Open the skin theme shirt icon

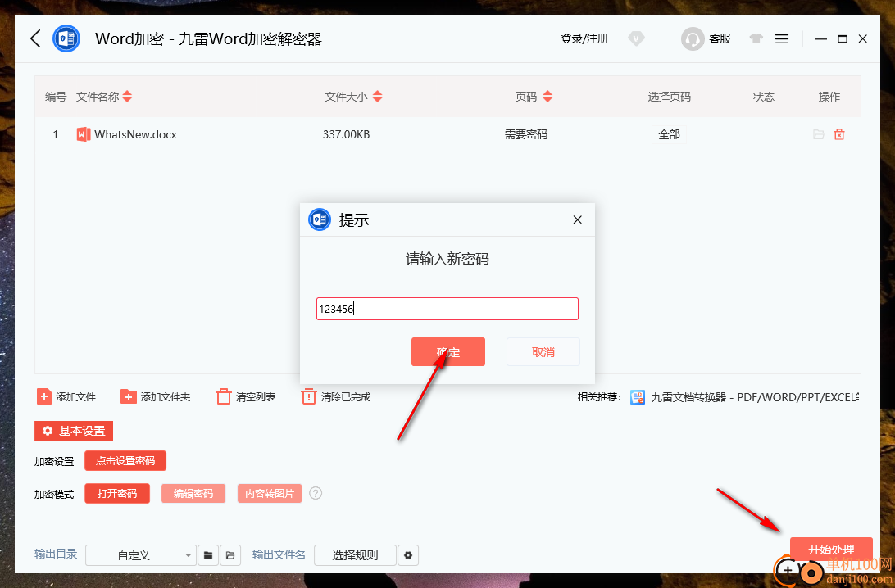coord(756,38)
